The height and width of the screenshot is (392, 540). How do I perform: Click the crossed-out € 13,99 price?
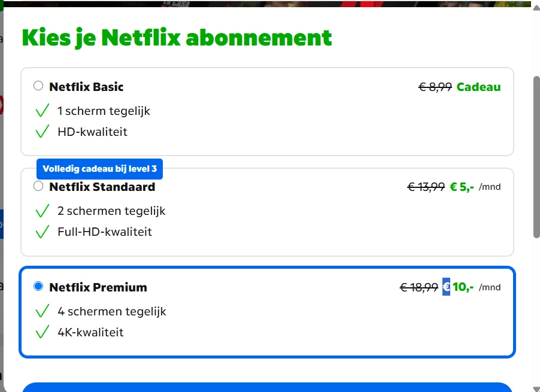click(x=426, y=187)
